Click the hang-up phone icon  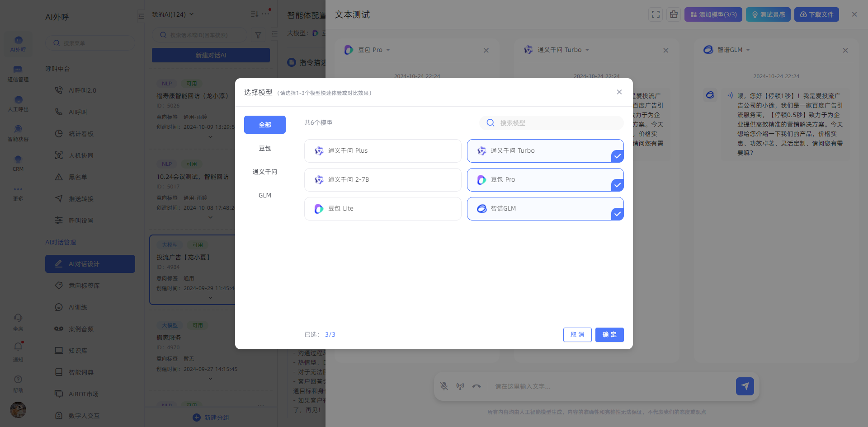[476, 386]
